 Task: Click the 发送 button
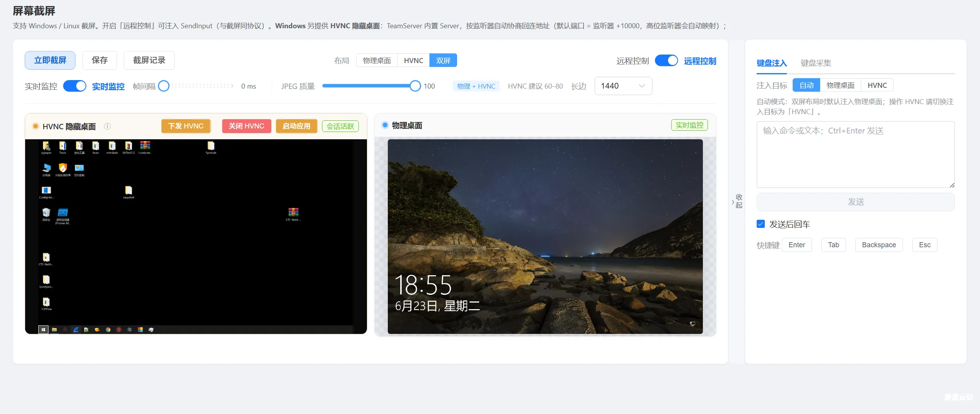pyautogui.click(x=855, y=202)
